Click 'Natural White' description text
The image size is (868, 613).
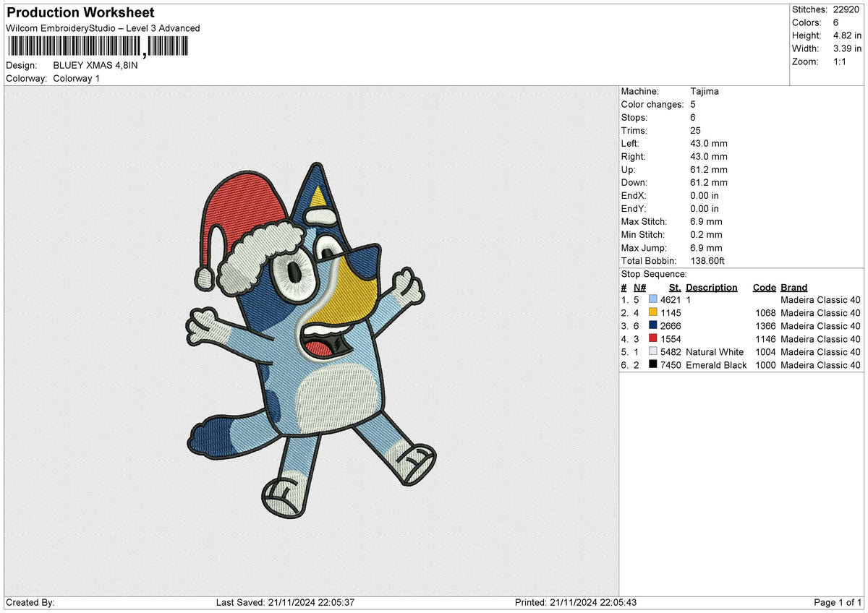coord(715,352)
